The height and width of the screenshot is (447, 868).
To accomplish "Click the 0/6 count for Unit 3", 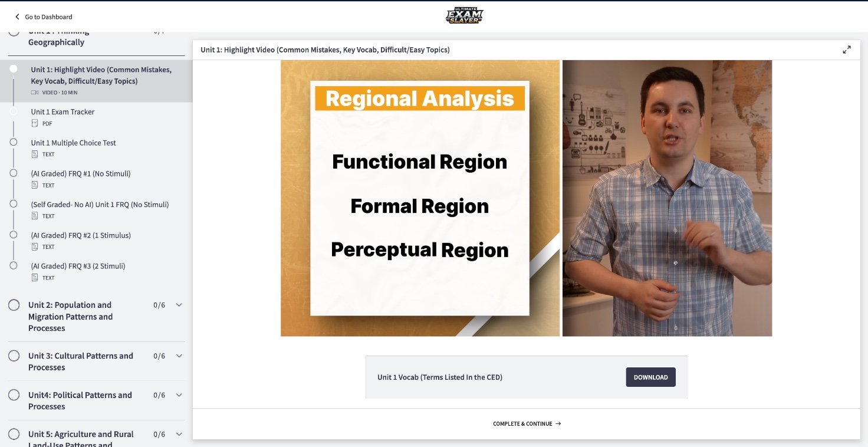I will tap(159, 356).
